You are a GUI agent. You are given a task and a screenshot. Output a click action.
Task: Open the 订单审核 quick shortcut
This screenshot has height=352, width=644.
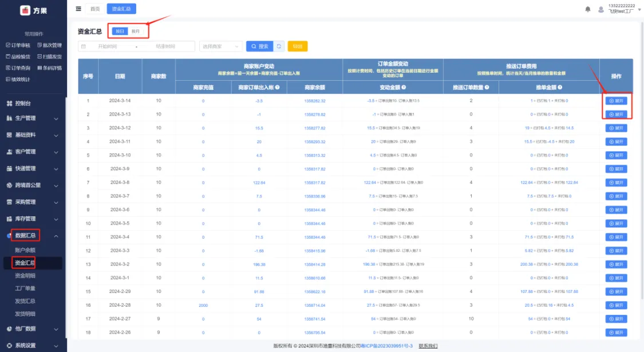click(18, 45)
